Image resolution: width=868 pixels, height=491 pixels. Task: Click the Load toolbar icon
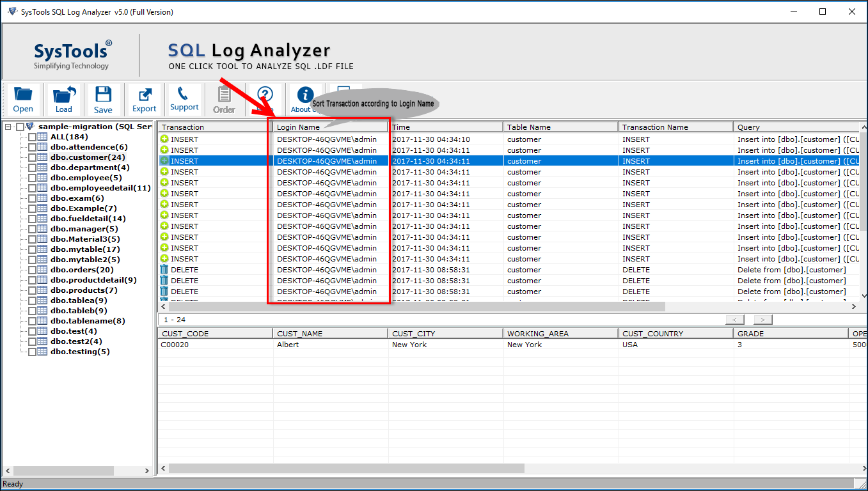pos(64,95)
